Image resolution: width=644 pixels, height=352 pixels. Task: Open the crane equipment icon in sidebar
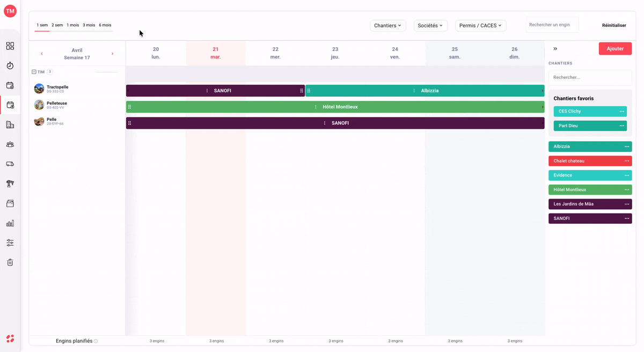point(10,184)
